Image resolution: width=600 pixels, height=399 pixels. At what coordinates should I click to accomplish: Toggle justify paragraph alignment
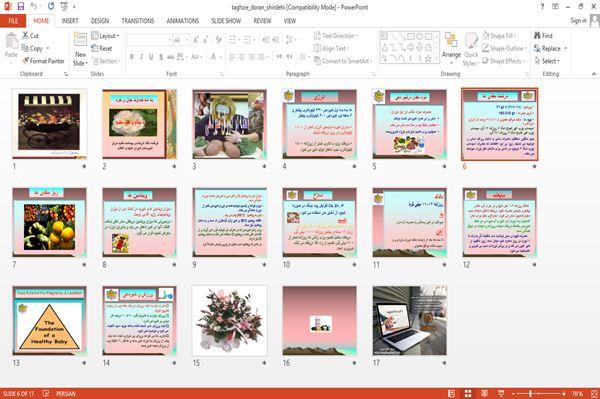tap(261, 57)
